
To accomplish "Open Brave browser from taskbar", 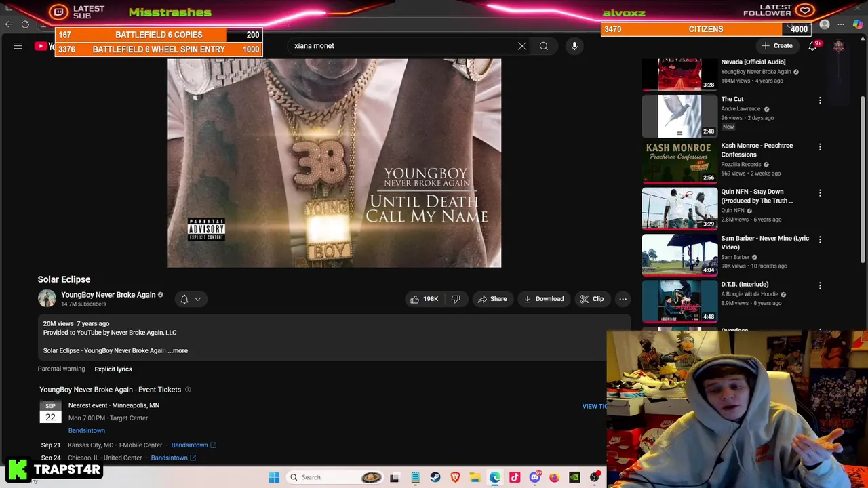I will tap(455, 477).
